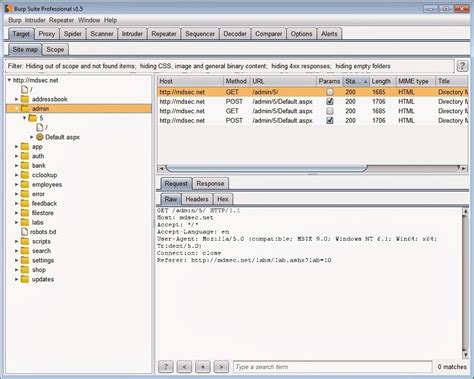Open the Intruder menu in menu bar
The width and height of the screenshot is (474, 379).
tap(35, 20)
